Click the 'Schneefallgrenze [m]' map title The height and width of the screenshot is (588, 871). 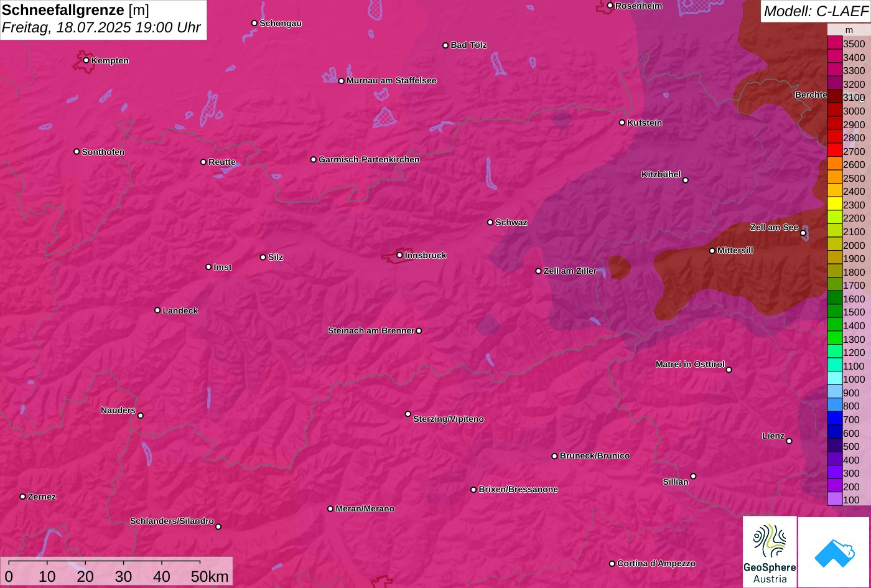(x=75, y=10)
